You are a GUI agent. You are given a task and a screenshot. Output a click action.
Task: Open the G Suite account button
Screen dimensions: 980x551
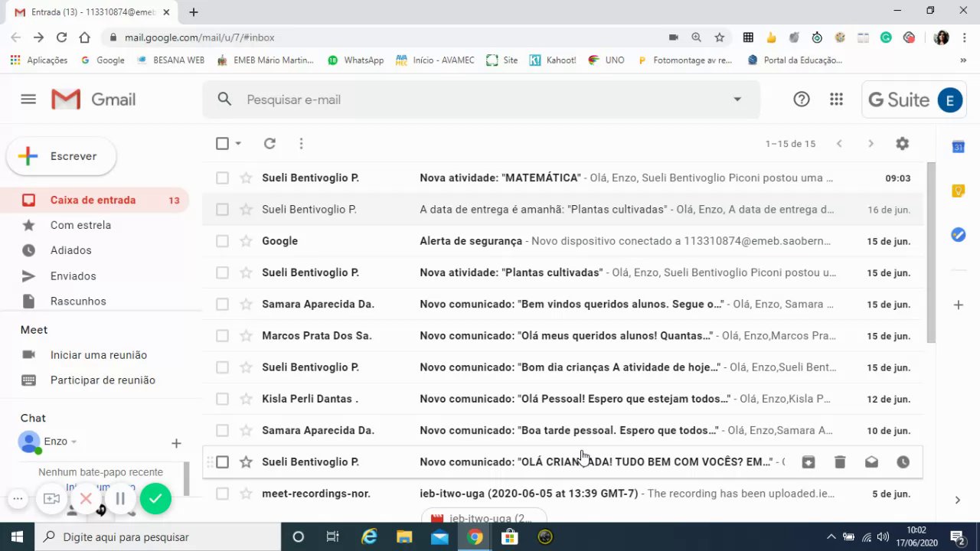[913, 99]
